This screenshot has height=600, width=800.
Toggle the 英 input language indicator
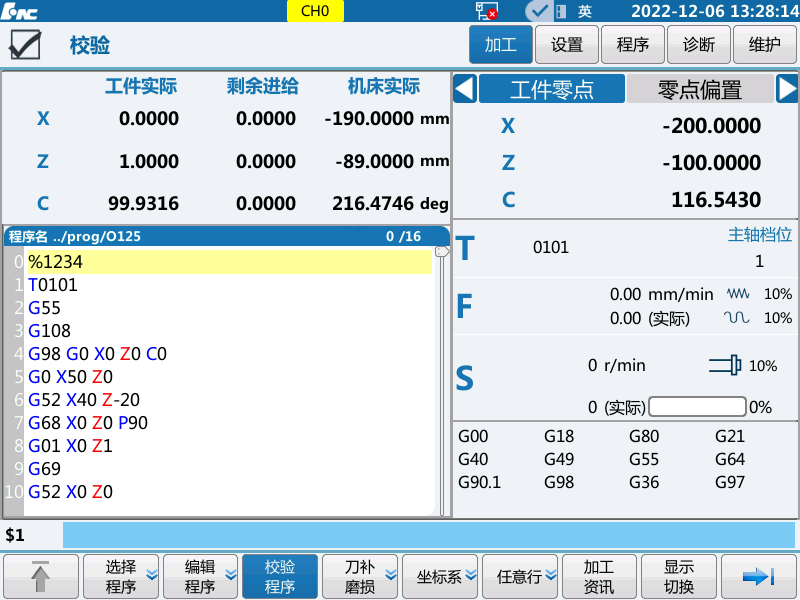(585, 11)
